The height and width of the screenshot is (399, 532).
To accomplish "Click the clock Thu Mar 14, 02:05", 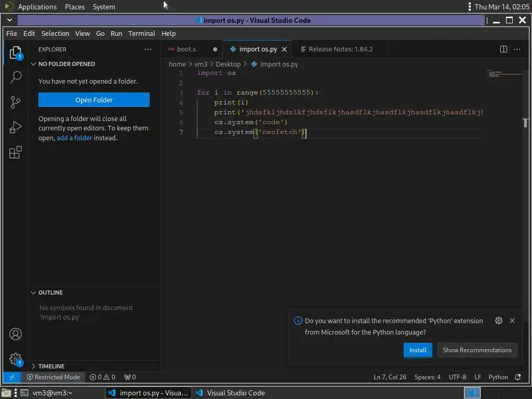I will click(x=502, y=7).
